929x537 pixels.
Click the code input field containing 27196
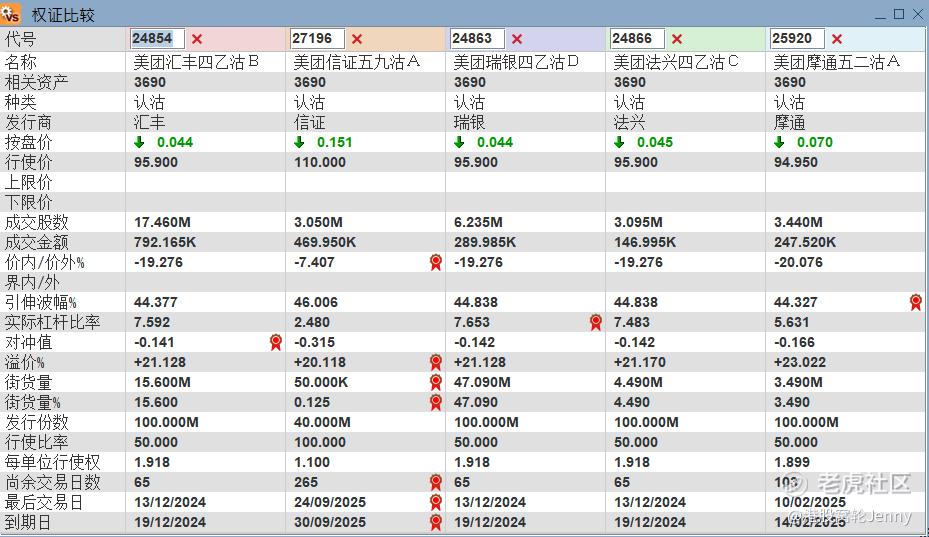318,39
